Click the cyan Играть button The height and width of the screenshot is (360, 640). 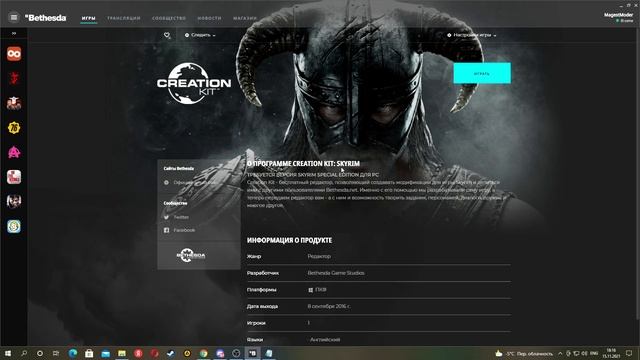(x=482, y=73)
